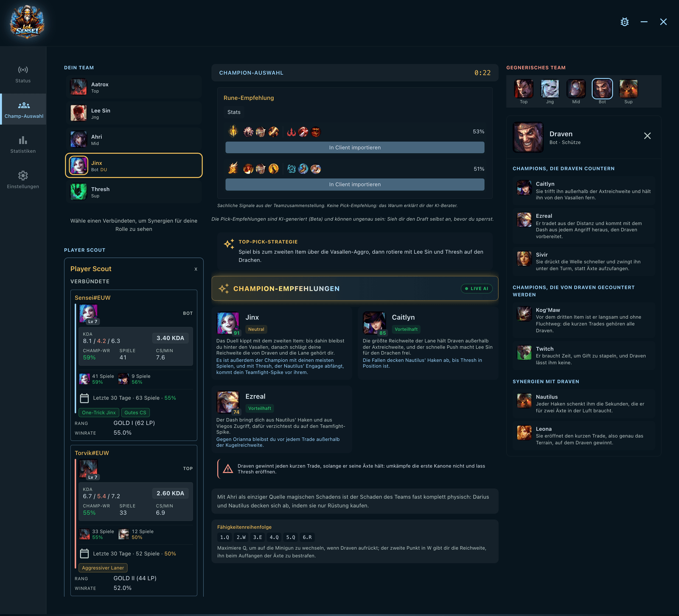
Task: Select Ahri Mid teammate row
Action: coord(134,140)
